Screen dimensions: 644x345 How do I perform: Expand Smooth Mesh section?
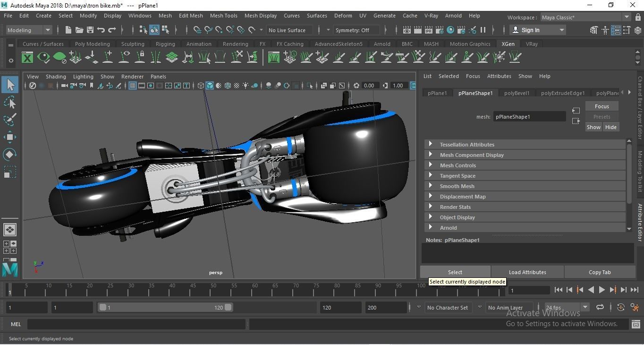point(525,186)
